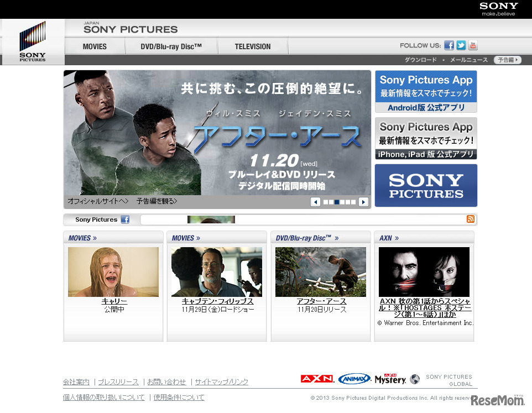Viewport: 532px width, 413px height.
Task: Open the お問い合わせ footer link
Action: pyautogui.click(x=166, y=382)
